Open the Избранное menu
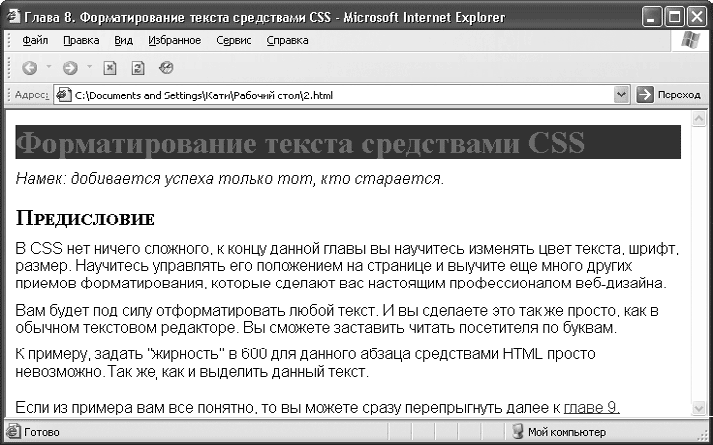The image size is (713, 445). (x=175, y=41)
